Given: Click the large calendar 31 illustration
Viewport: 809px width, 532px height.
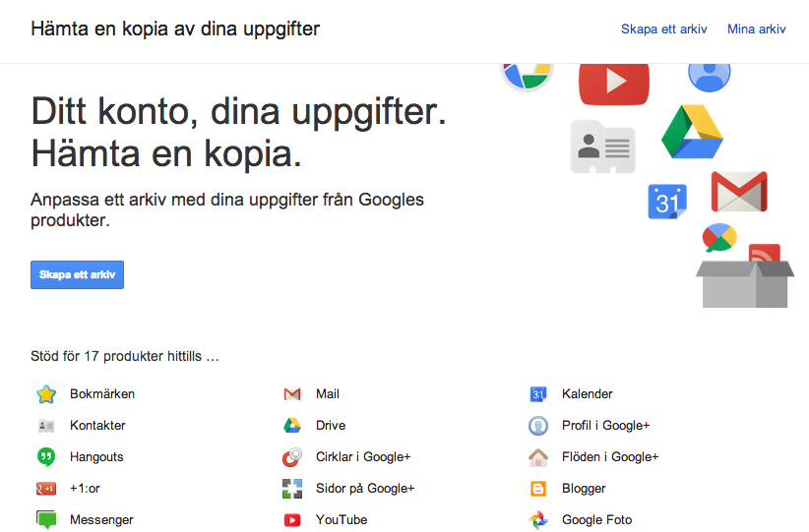Looking at the screenshot, I should coord(667,202).
